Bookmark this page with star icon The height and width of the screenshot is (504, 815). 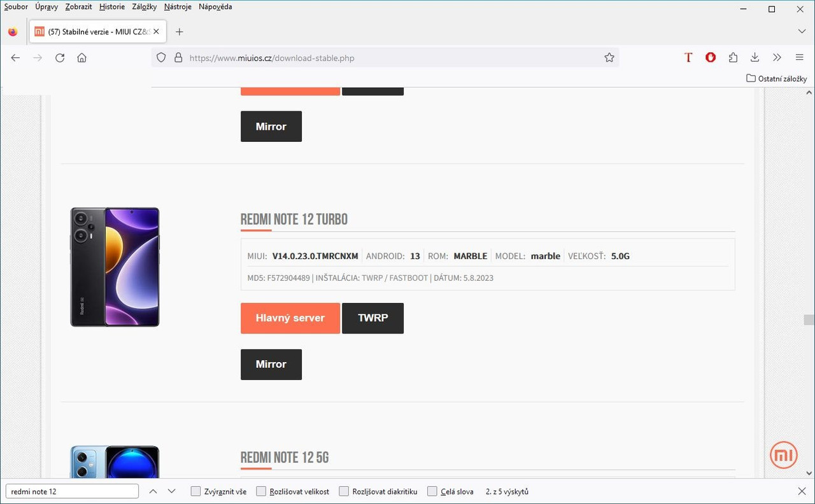pos(609,58)
